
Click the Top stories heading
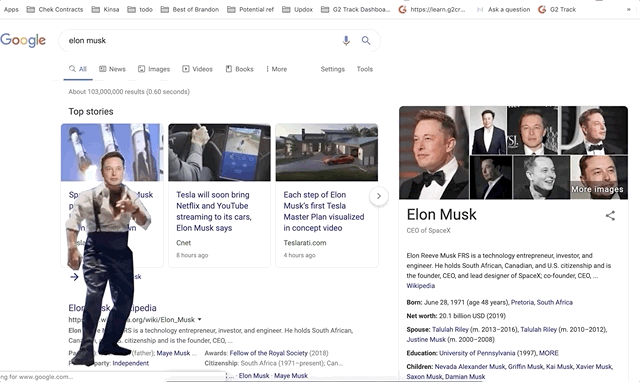click(x=91, y=111)
